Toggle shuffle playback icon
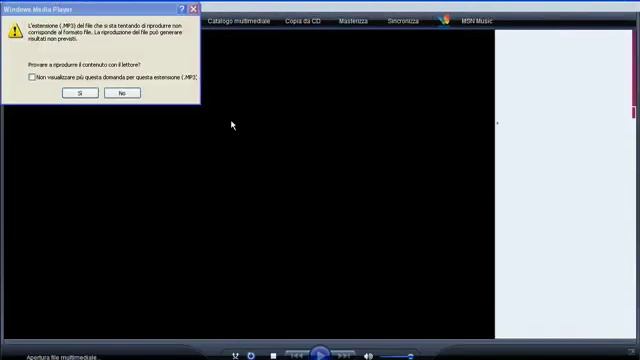The width and height of the screenshot is (640, 360). tap(235, 356)
